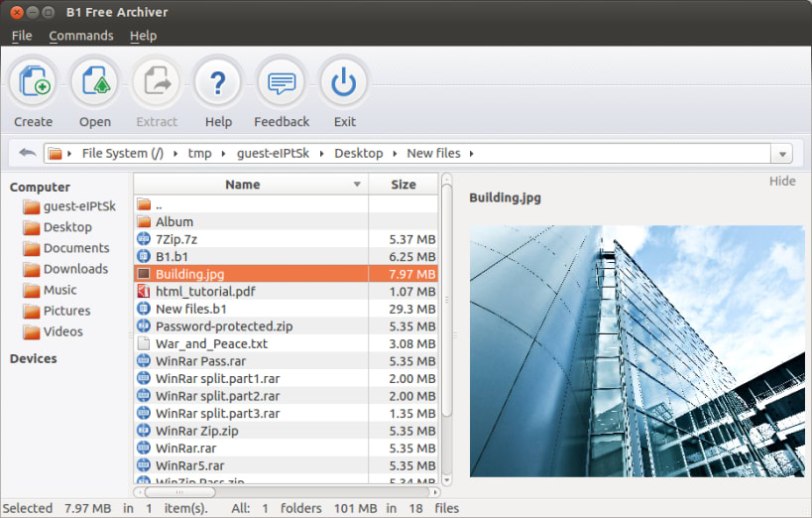Click the 29.3 MB size cell
Image resolution: width=812 pixels, height=518 pixels.
412,309
